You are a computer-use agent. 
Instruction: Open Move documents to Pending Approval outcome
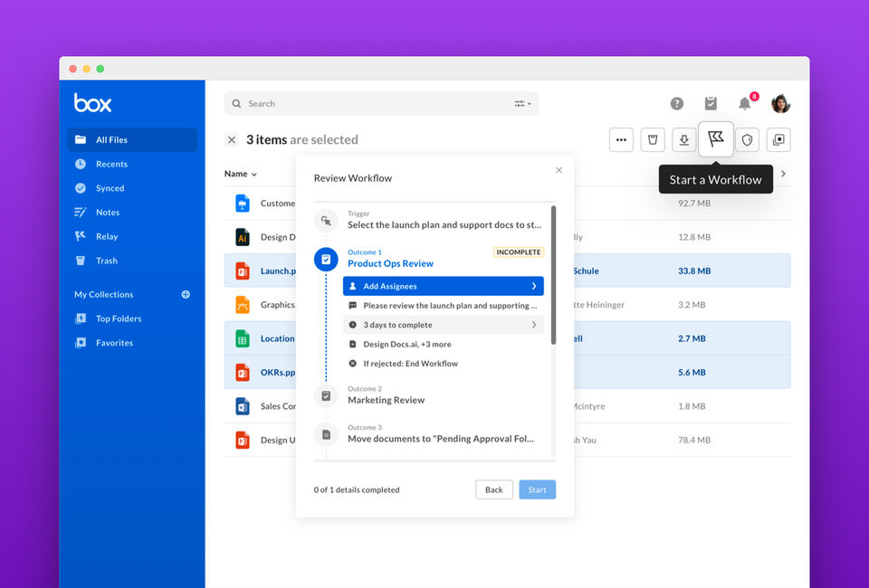click(441, 439)
